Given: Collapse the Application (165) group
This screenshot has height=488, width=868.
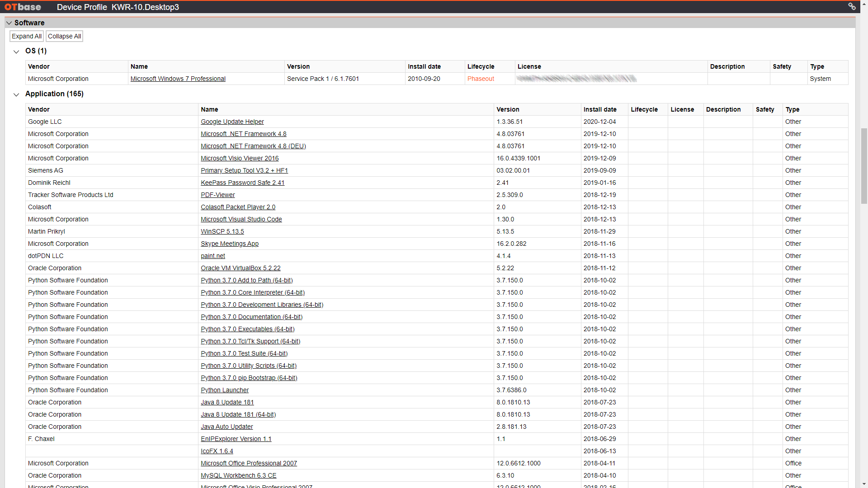Looking at the screenshot, I should (16, 94).
